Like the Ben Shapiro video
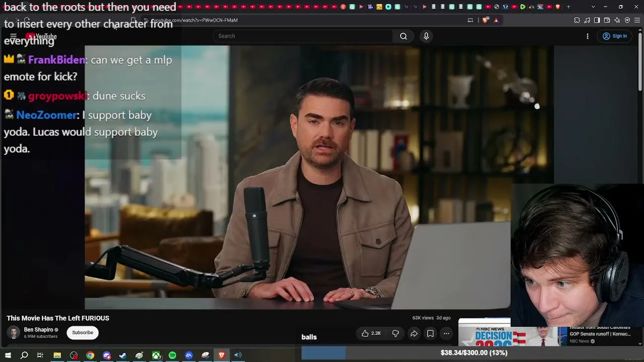This screenshot has width=644, height=362. 371,333
